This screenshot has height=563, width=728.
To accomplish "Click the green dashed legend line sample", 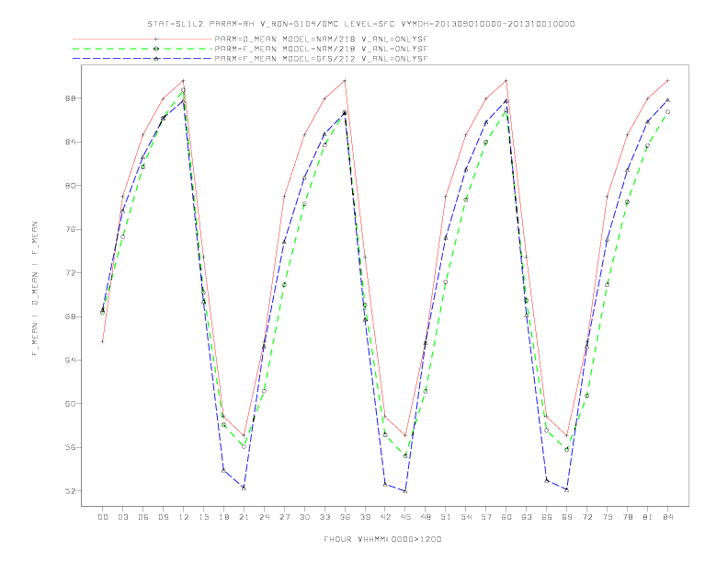I will tap(142, 49).
